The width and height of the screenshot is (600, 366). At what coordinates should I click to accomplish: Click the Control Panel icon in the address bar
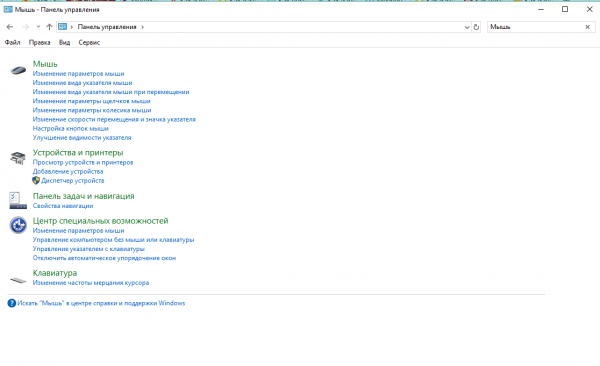(x=62, y=27)
